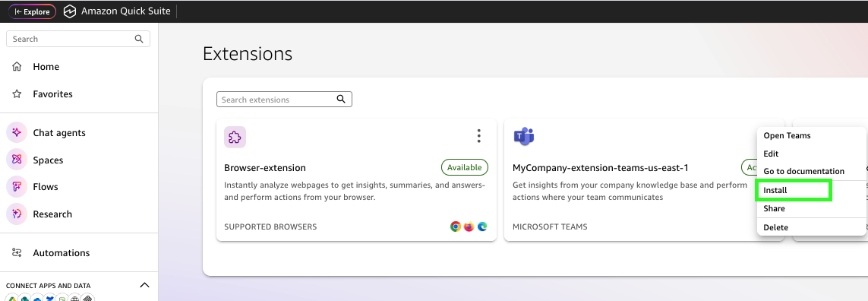Click the MICROSOFT TEAMS label
This screenshot has width=868, height=301.
tap(550, 227)
